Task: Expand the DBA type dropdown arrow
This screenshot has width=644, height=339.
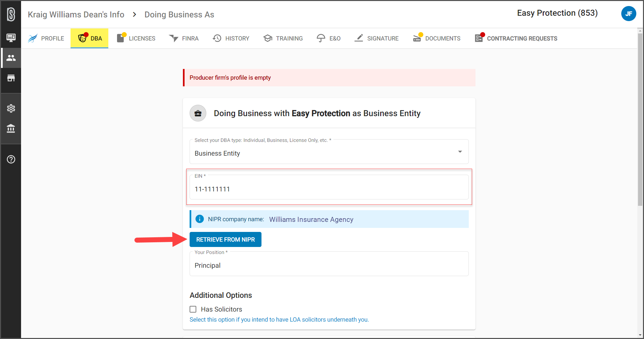Action: click(x=460, y=152)
